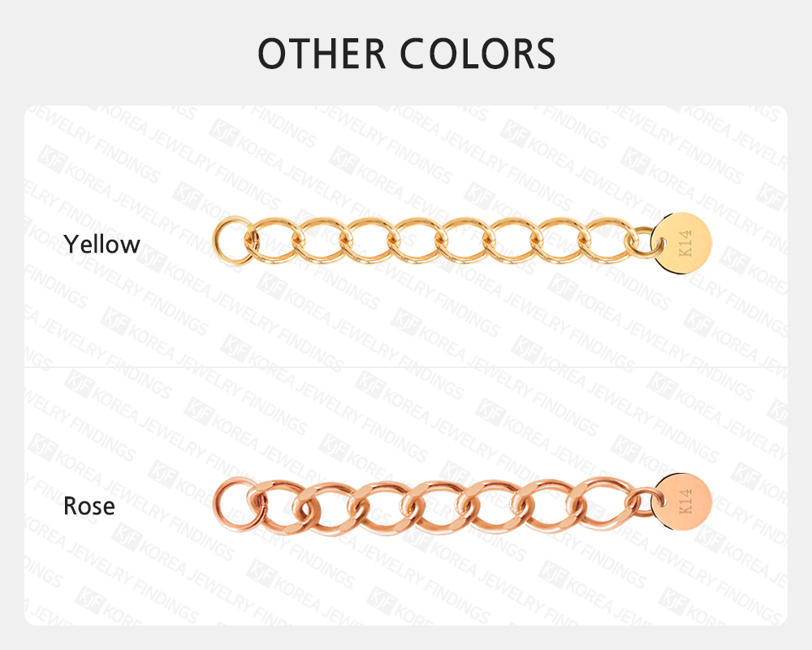Click the OTHER COLORS heading
The height and width of the screenshot is (650, 812).
click(407, 54)
